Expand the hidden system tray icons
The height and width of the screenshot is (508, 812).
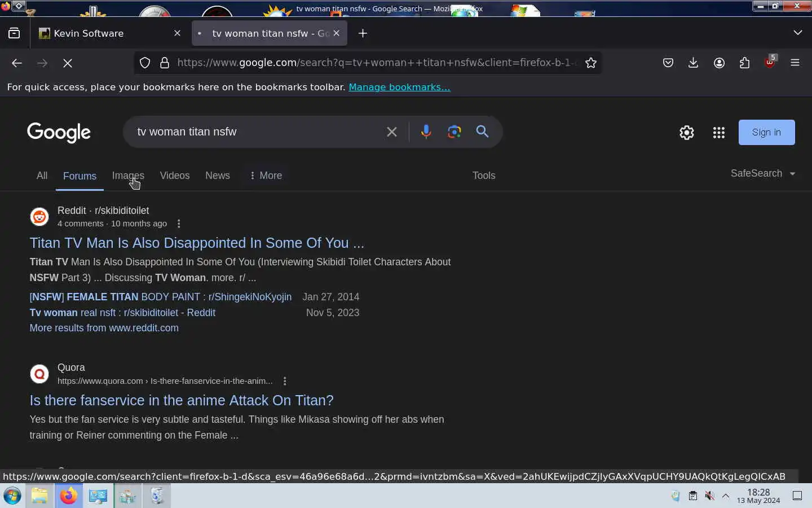tap(726, 496)
